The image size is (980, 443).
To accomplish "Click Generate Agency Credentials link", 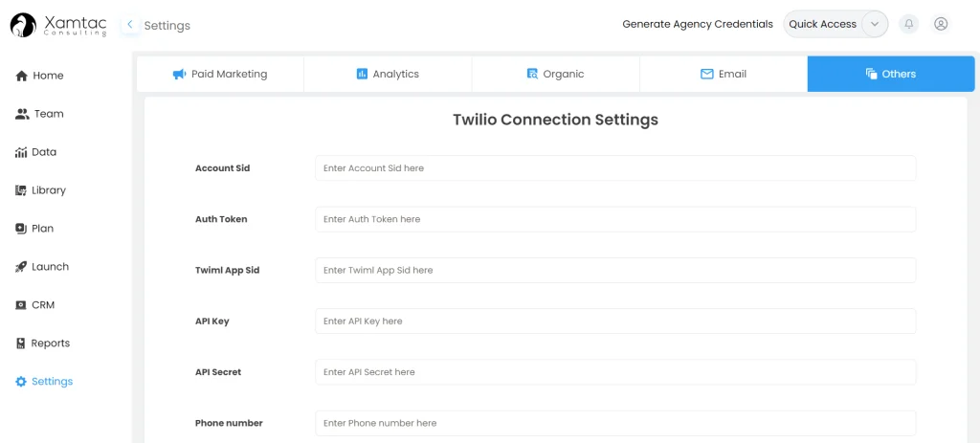I will 697,24.
